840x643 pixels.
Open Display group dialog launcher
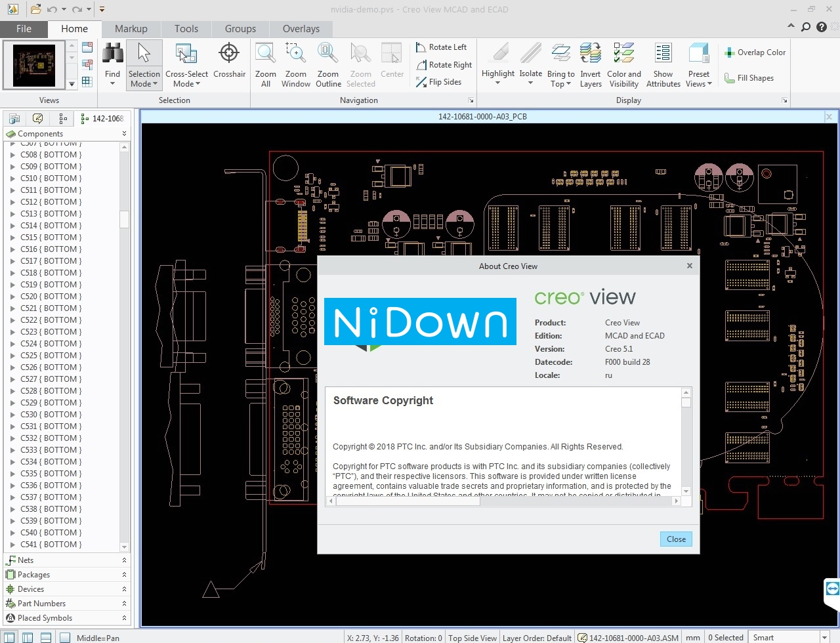coord(785,100)
